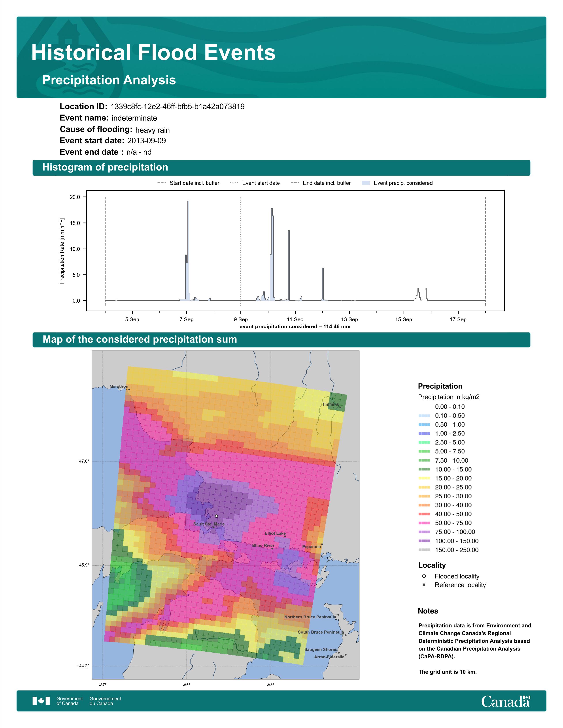Image resolution: width=563 pixels, height=728 pixels.
Task: Click the Saugeen Shores map label
Action: click(321, 649)
